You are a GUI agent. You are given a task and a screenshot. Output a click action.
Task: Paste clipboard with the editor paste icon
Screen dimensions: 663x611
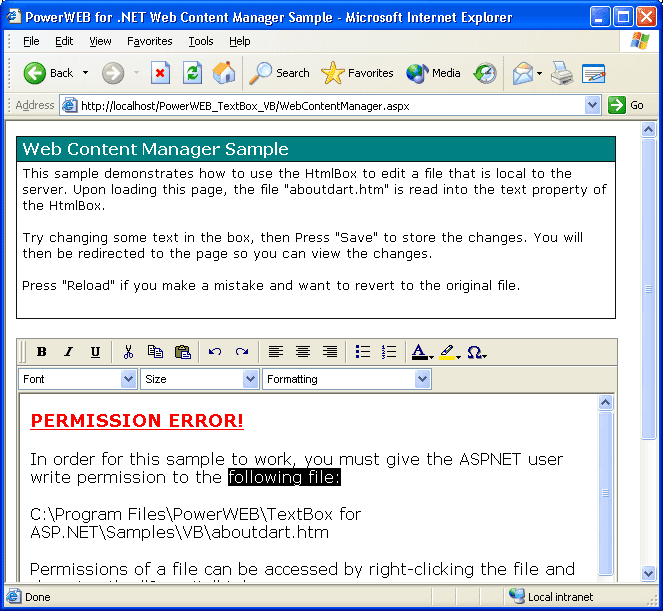click(183, 352)
